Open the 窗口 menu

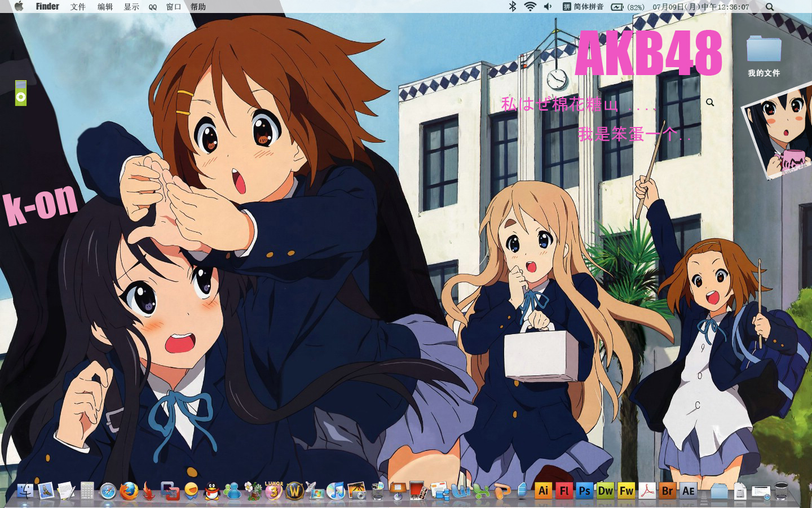(174, 7)
